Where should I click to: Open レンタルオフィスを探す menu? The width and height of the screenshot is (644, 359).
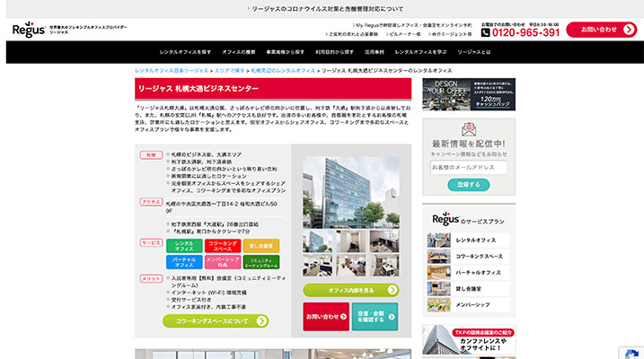point(185,52)
